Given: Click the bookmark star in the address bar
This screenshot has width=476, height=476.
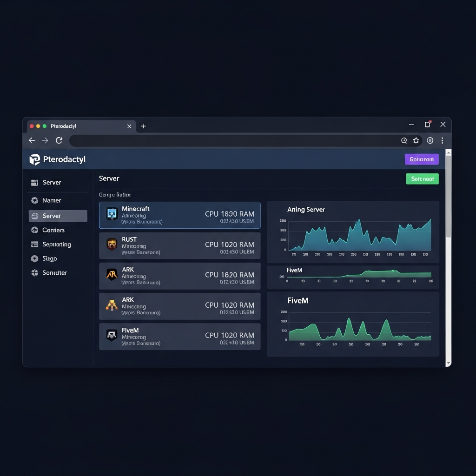Looking at the screenshot, I should pyautogui.click(x=416, y=140).
